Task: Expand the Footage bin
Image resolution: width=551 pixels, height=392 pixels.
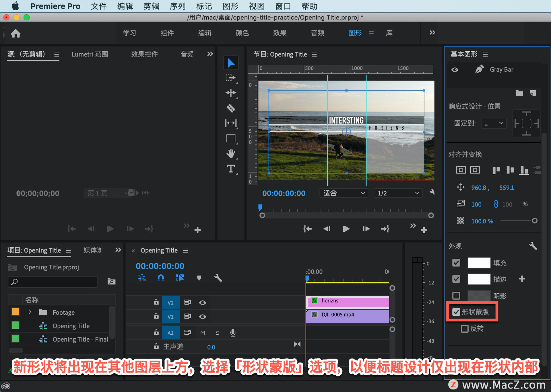Action: pos(30,312)
